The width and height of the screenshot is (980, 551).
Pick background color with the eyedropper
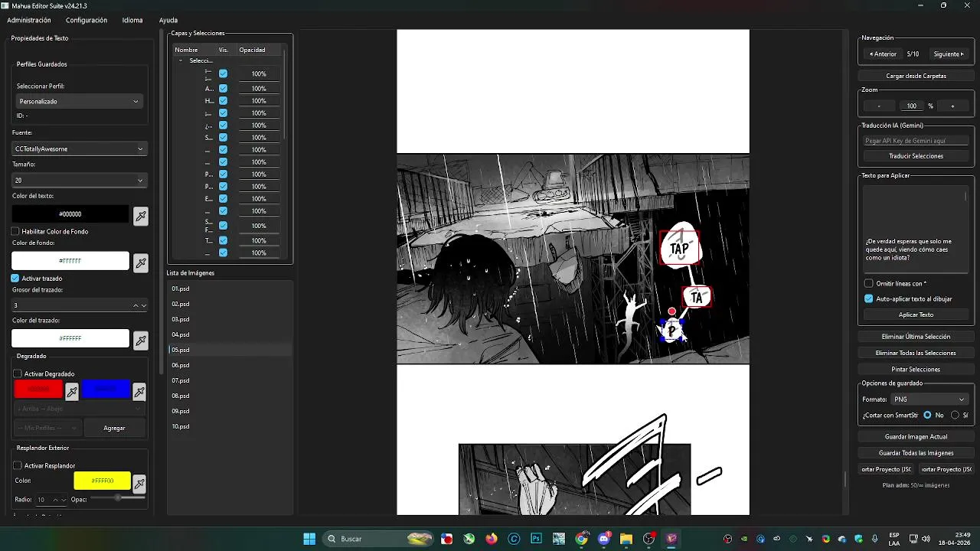pos(141,263)
